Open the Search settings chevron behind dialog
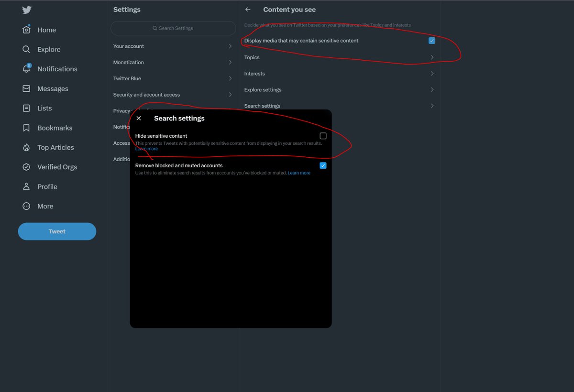 pyautogui.click(x=432, y=106)
